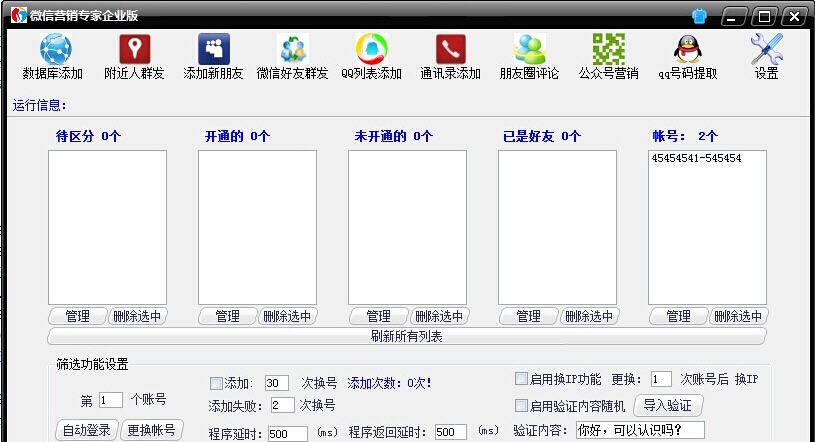Select 通讯录添加 phone icon

451,49
